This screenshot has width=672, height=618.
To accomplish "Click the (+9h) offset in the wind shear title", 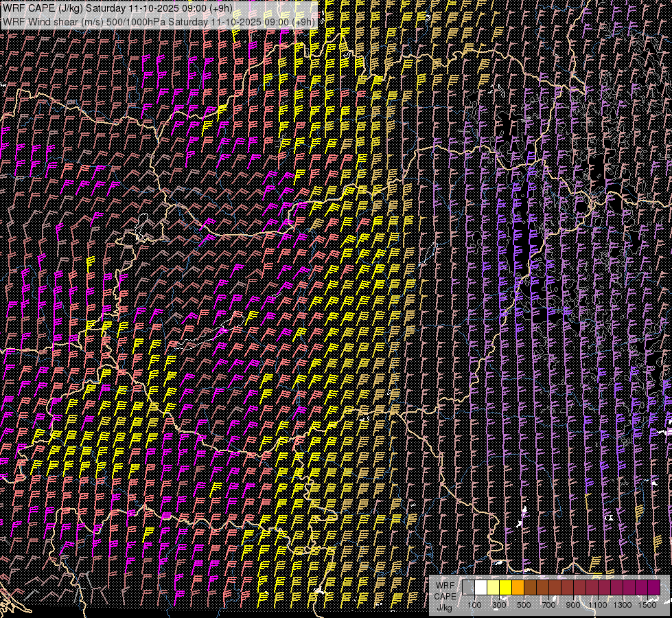I will pos(303,21).
